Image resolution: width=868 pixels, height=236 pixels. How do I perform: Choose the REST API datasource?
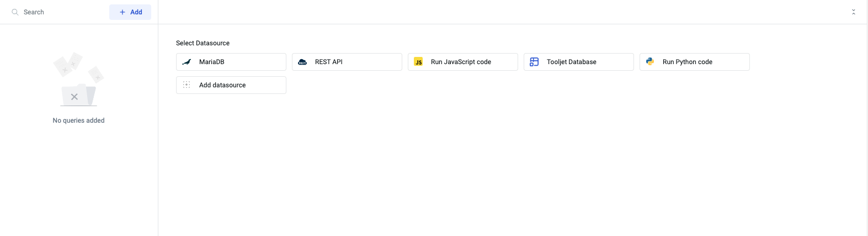(x=347, y=62)
